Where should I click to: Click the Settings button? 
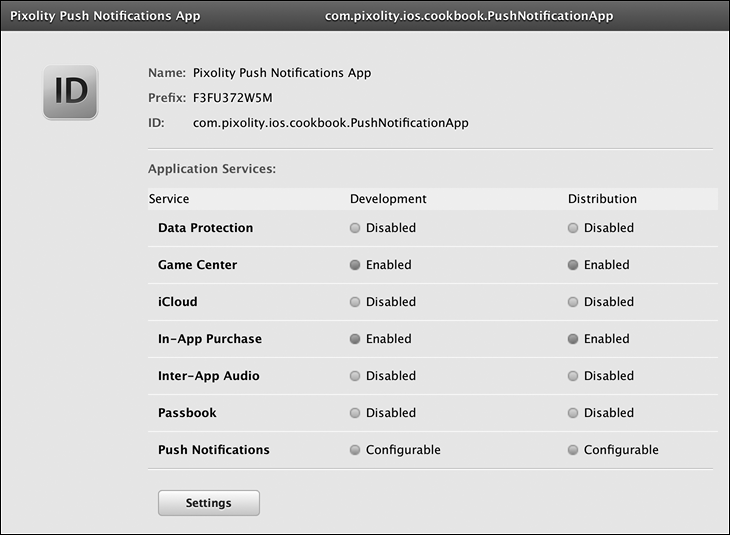pyautogui.click(x=208, y=503)
